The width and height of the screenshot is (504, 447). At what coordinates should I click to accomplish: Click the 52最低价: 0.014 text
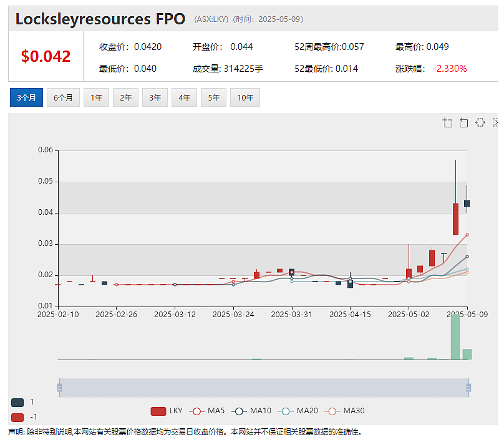pos(326,69)
